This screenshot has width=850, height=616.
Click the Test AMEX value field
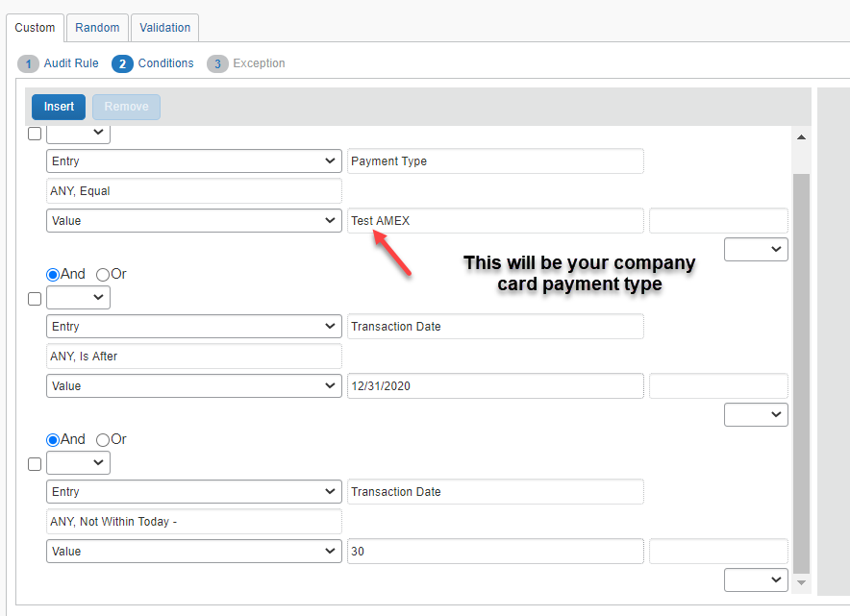pos(494,221)
